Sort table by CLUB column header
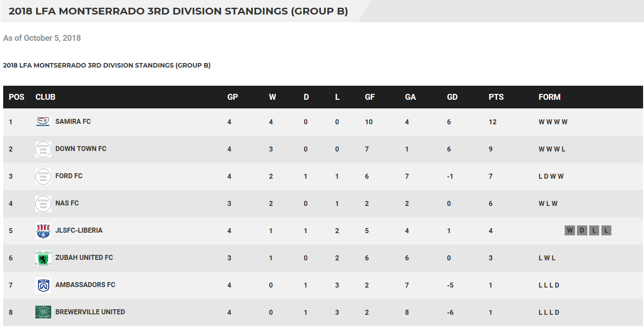644x327 pixels. pyautogui.click(x=45, y=97)
